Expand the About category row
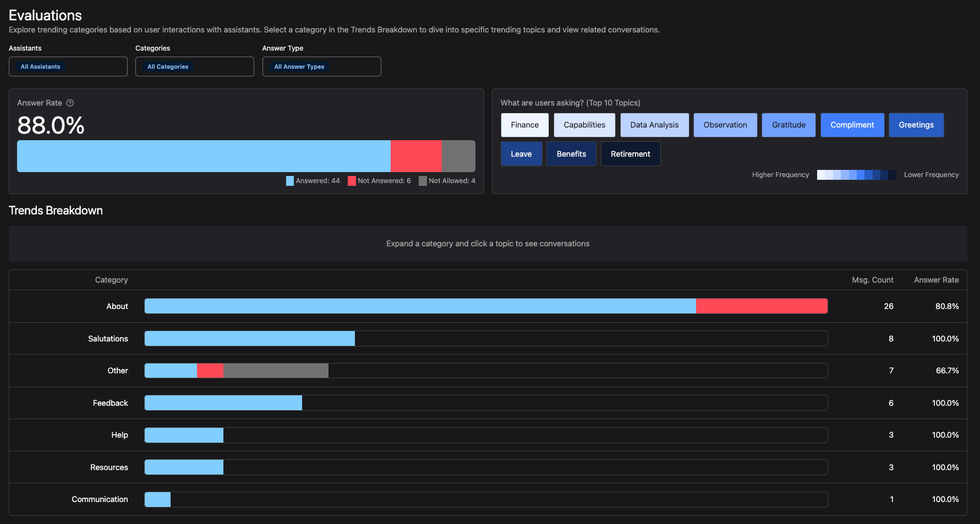This screenshot has height=524, width=980. tap(117, 306)
